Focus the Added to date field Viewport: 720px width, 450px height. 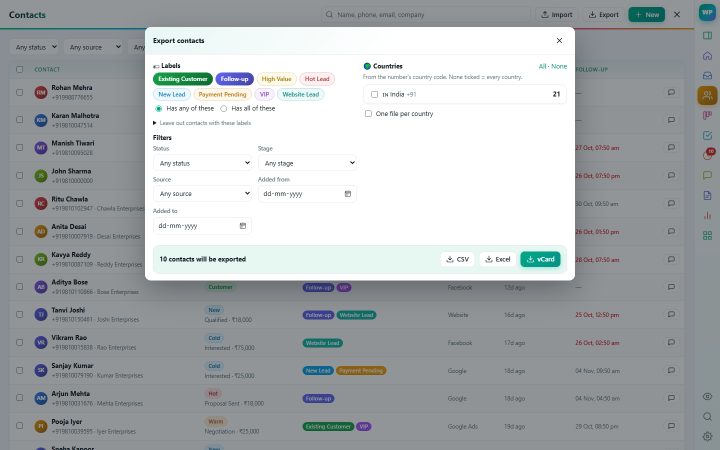[x=202, y=225]
